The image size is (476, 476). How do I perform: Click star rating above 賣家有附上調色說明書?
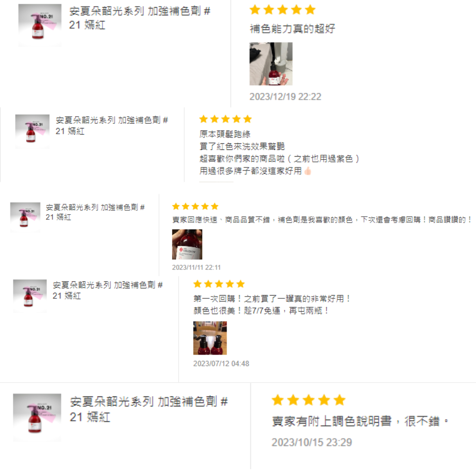308,400
